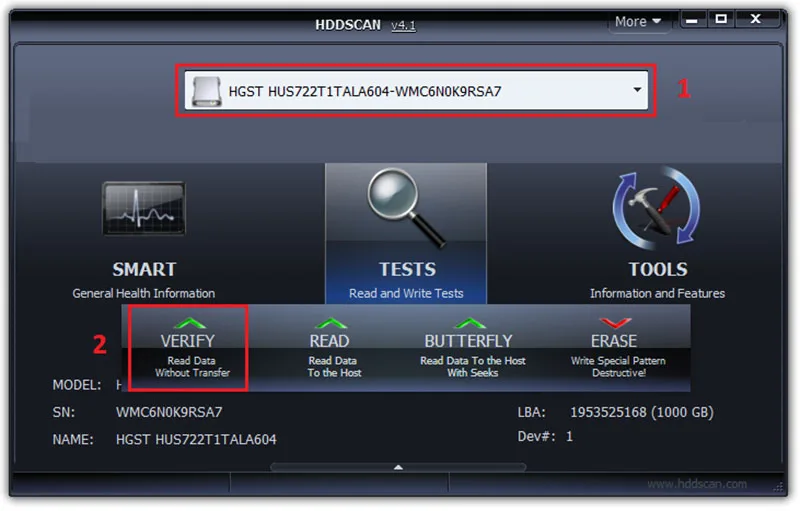Maximize the HDDScan window
This screenshot has width=800, height=511.
(721, 19)
